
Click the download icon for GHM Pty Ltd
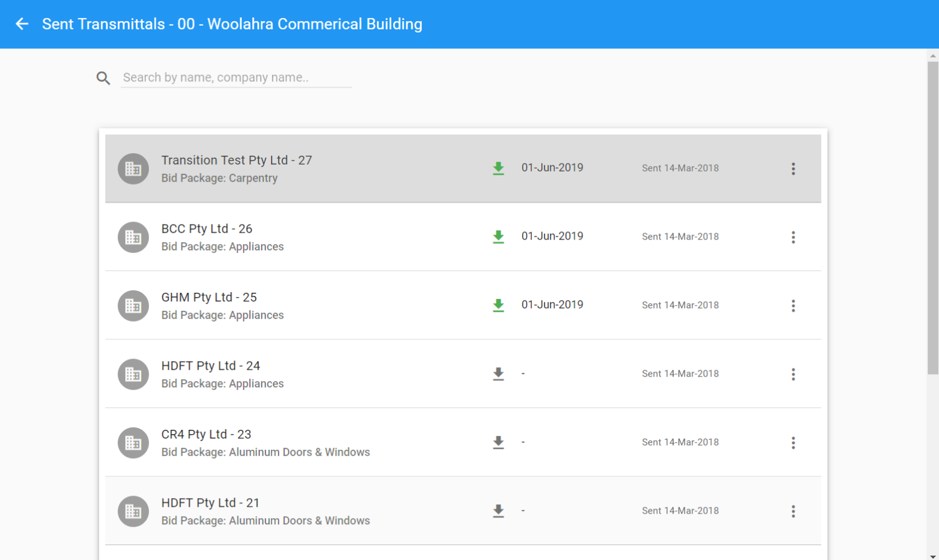498,305
